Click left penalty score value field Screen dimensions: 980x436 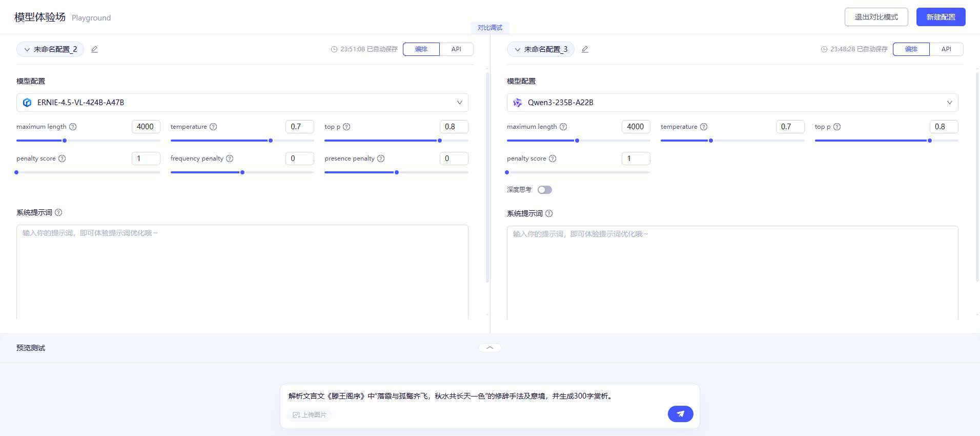pos(146,158)
